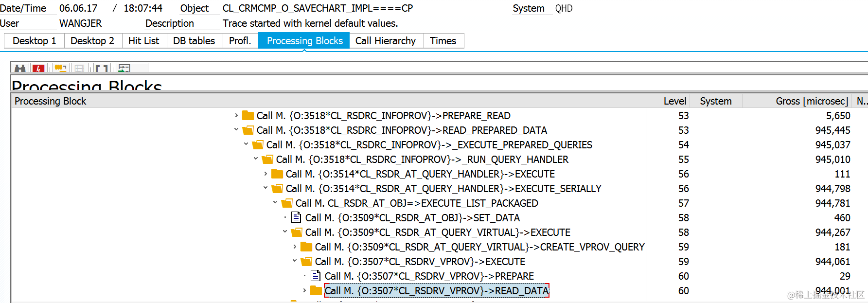This screenshot has height=303, width=868.
Task: Click folder icon of READ_PREPARED_DATA row
Action: [248, 130]
